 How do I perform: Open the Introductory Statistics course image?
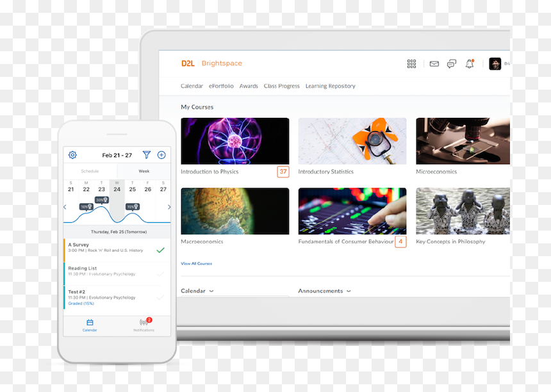click(x=352, y=141)
